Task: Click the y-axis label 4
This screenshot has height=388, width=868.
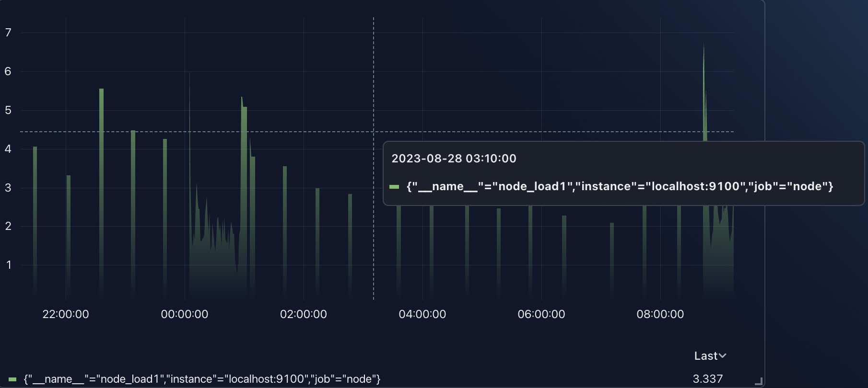Action: [8, 149]
